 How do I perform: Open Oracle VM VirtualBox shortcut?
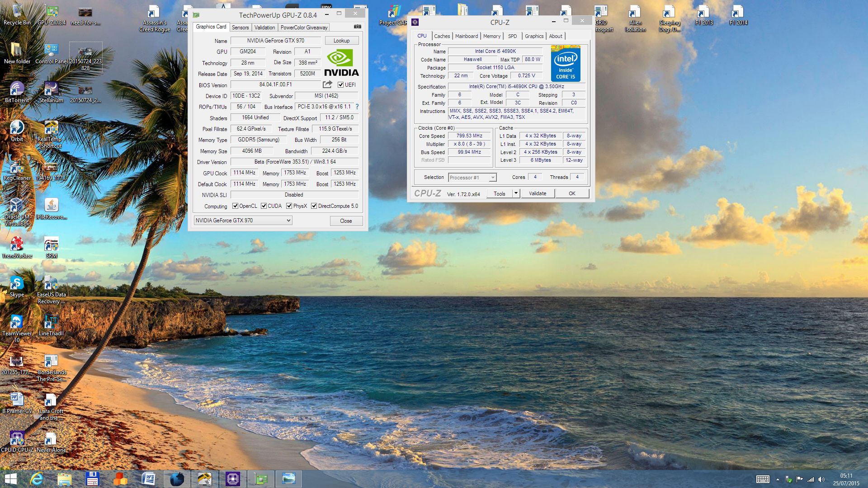(x=17, y=212)
